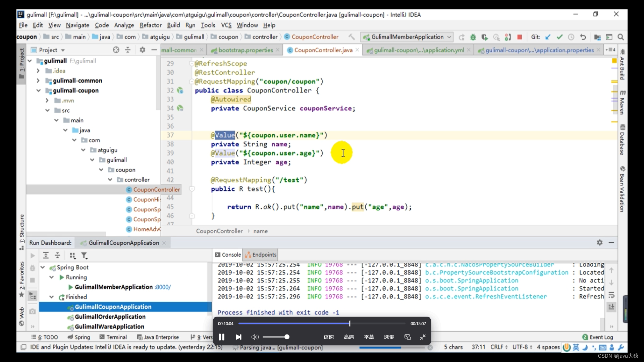Open the TODO tool window button
This screenshot has height=362, width=644.
tap(45, 337)
